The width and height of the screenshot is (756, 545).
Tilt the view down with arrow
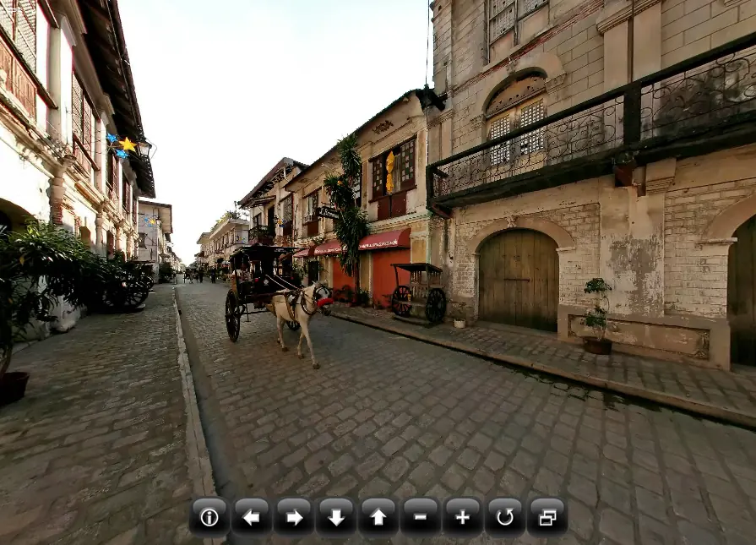point(336,517)
